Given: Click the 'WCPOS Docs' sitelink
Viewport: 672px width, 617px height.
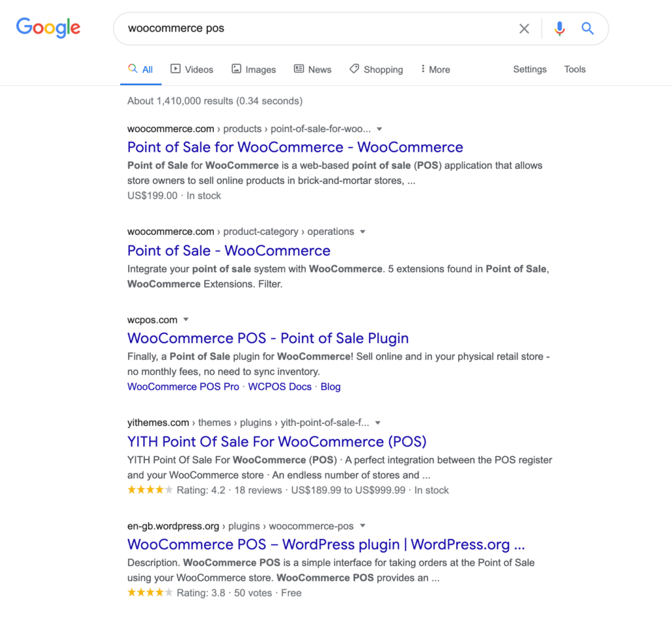Looking at the screenshot, I should [280, 387].
